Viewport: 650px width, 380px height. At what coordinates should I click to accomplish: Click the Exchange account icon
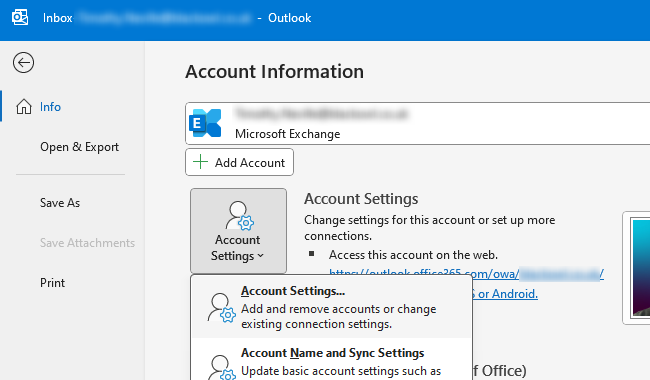[x=205, y=123]
